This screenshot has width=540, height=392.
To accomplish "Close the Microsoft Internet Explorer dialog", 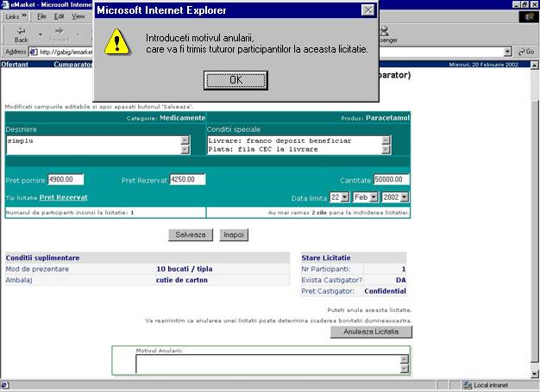I will point(367,10).
